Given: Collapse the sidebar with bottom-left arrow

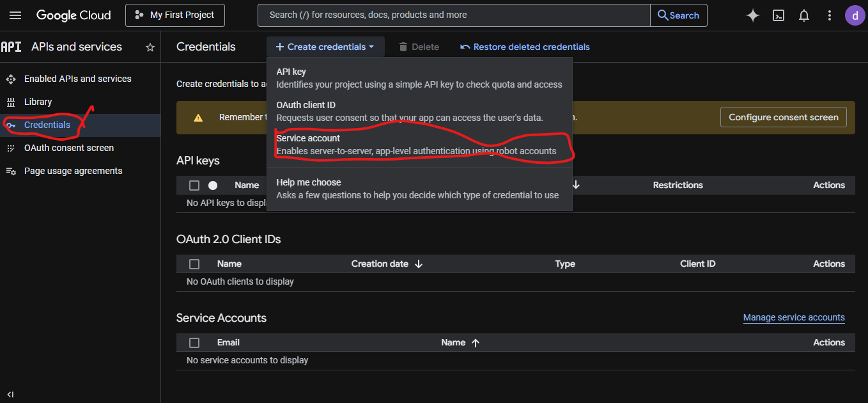Looking at the screenshot, I should tap(10, 395).
